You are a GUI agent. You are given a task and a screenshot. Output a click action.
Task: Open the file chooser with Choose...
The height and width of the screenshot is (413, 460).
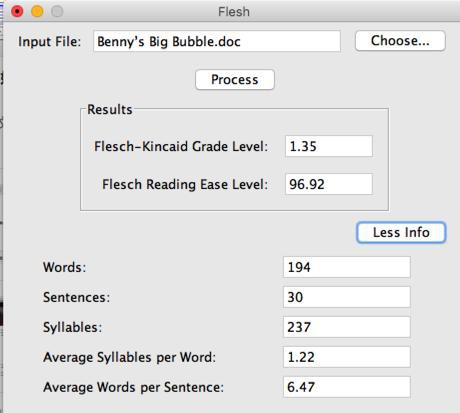click(400, 41)
